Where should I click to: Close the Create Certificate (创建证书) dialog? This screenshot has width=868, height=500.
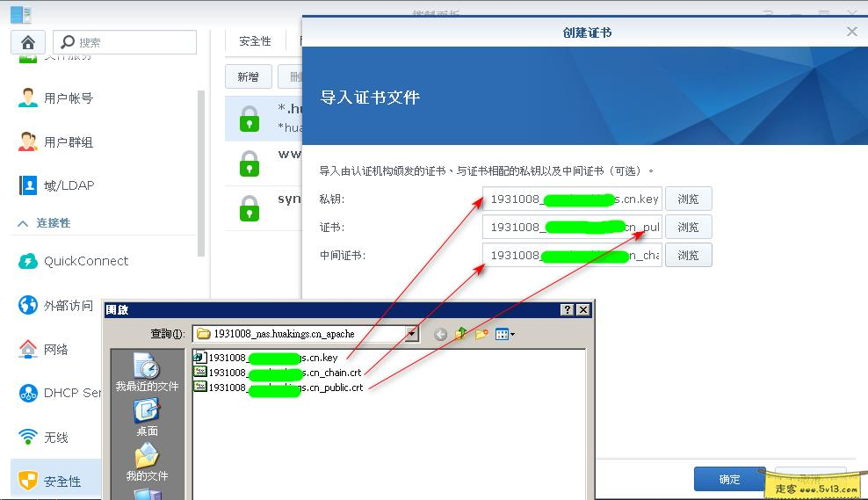852,32
